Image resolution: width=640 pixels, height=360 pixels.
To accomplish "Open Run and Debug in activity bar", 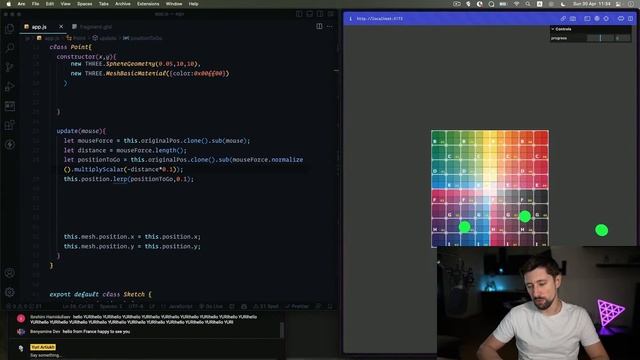I will tap(10, 87).
